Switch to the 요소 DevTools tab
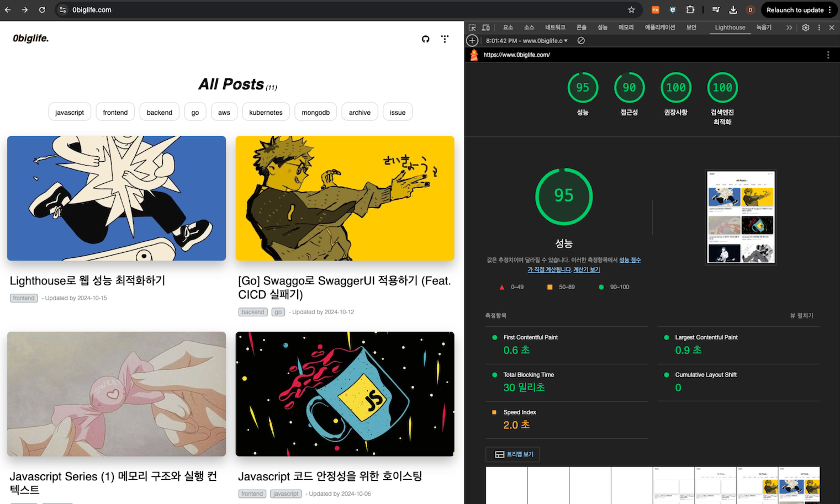The width and height of the screenshot is (840, 504). tap(508, 28)
